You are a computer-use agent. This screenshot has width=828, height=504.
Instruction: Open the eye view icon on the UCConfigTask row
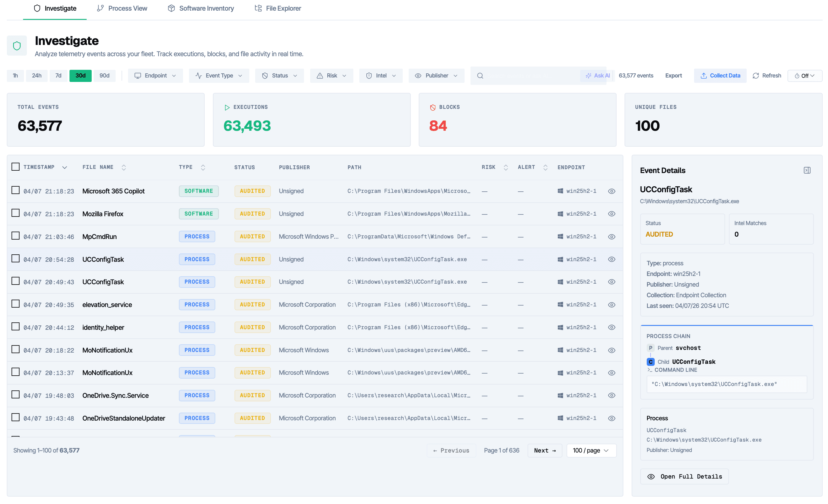[612, 259]
